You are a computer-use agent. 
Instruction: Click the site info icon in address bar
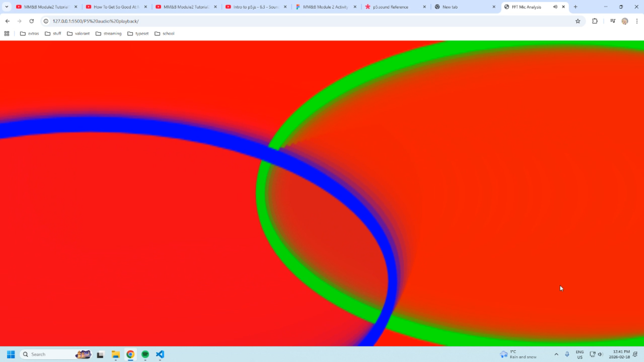(x=45, y=21)
